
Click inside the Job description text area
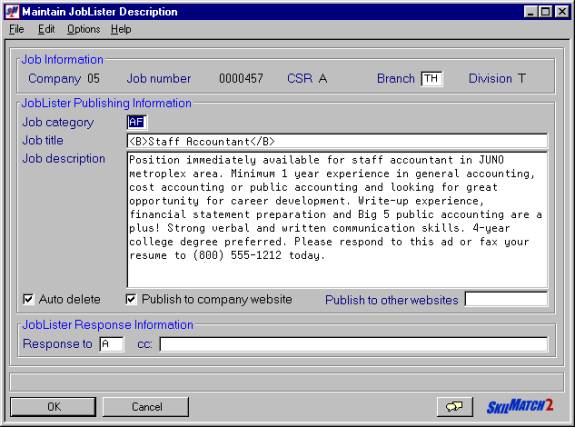tap(337, 219)
